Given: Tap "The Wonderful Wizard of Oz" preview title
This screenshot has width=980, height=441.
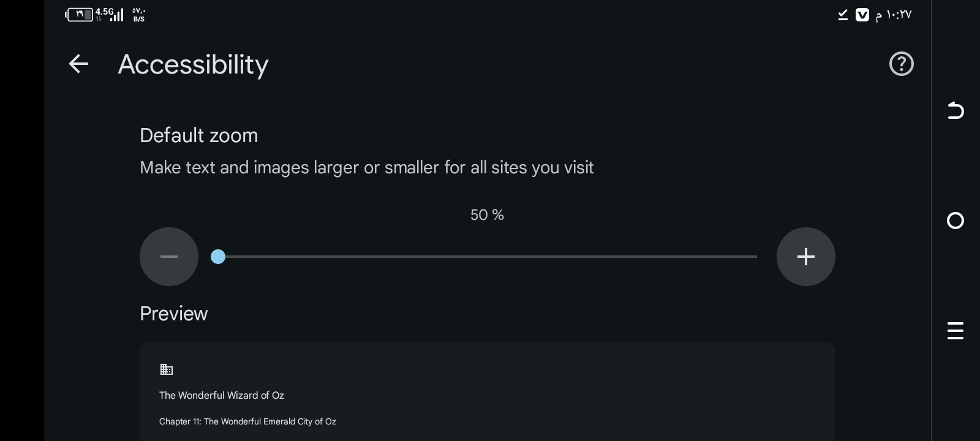Looking at the screenshot, I should pyautogui.click(x=222, y=395).
